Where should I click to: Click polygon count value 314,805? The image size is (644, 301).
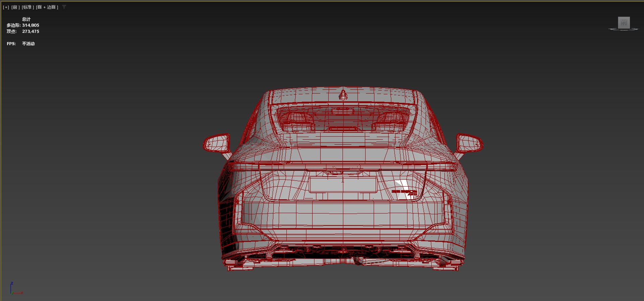[x=31, y=25]
